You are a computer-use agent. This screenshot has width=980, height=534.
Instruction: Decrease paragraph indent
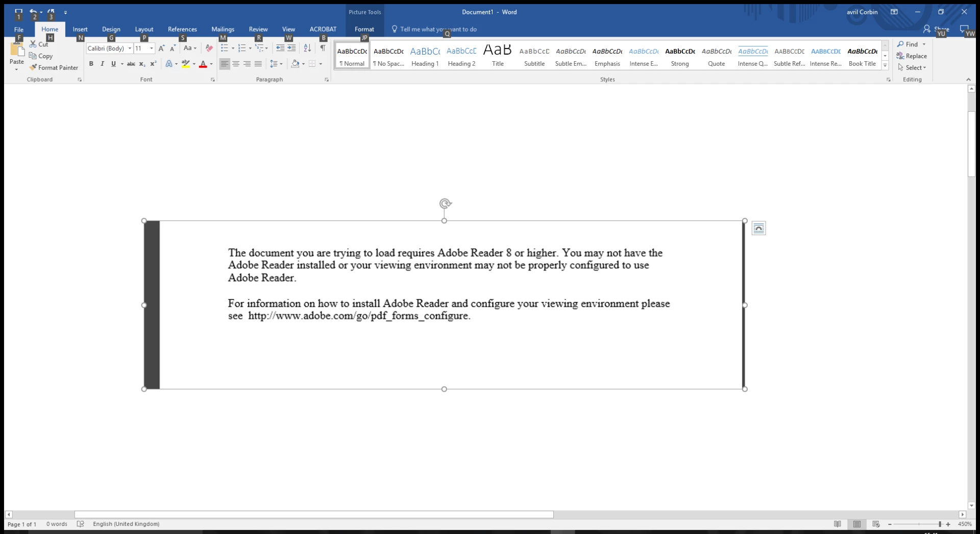pos(280,48)
